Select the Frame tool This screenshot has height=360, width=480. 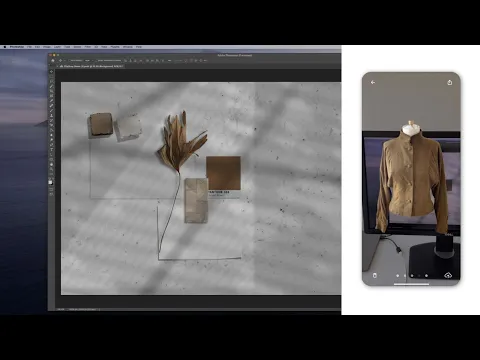pos(51,96)
